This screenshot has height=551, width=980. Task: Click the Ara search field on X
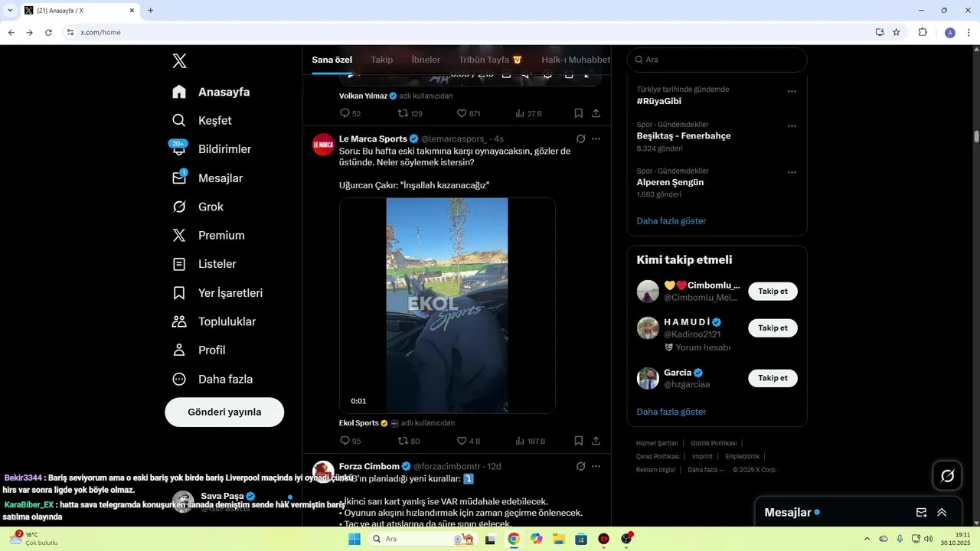[717, 60]
